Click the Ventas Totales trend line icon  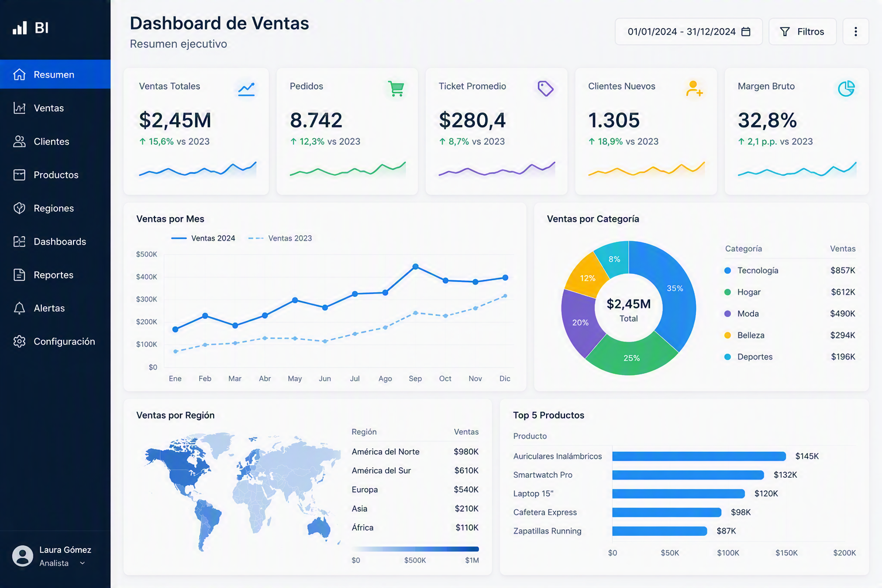246,89
